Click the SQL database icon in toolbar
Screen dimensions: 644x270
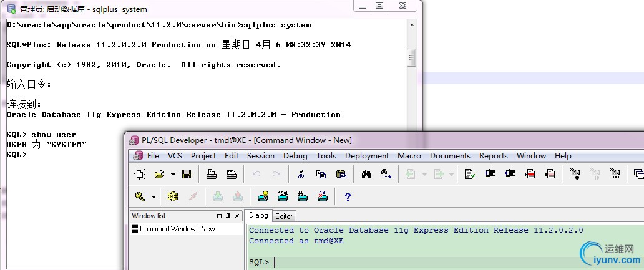[x=283, y=196]
